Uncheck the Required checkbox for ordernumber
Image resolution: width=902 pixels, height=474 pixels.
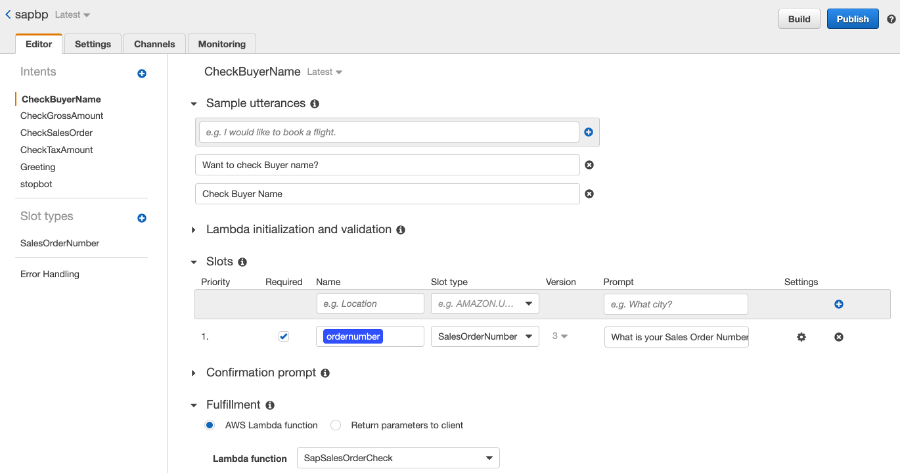tap(284, 337)
